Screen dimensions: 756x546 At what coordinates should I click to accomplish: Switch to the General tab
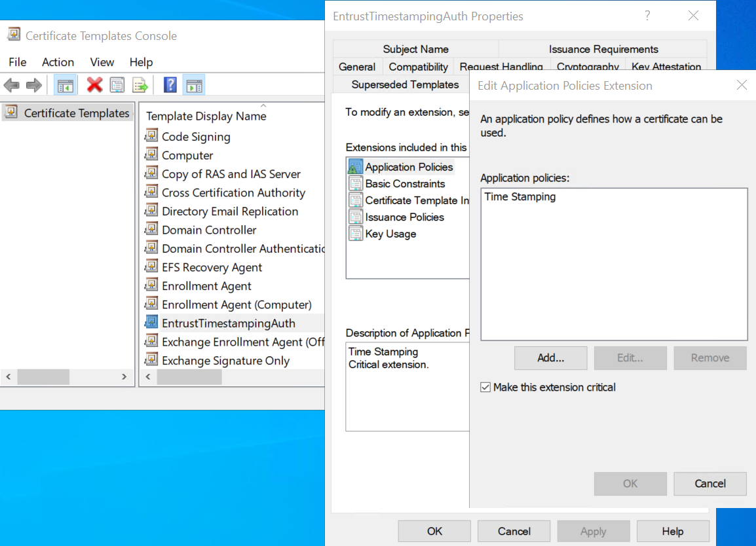(x=357, y=67)
